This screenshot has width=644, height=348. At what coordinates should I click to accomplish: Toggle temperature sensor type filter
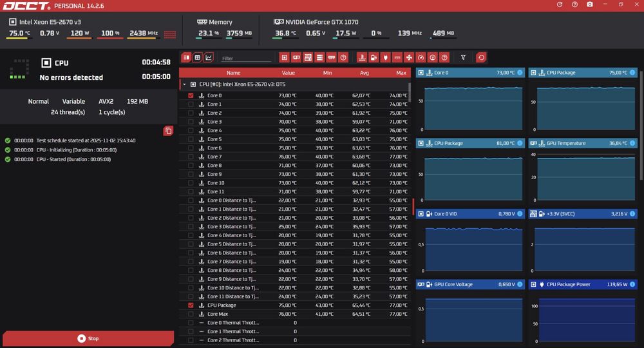coord(362,57)
